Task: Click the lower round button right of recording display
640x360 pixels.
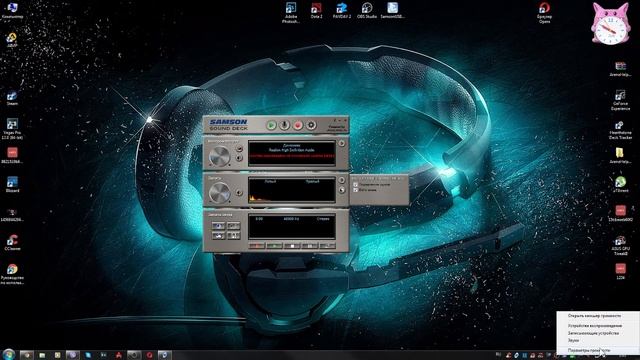Action: coord(342,190)
